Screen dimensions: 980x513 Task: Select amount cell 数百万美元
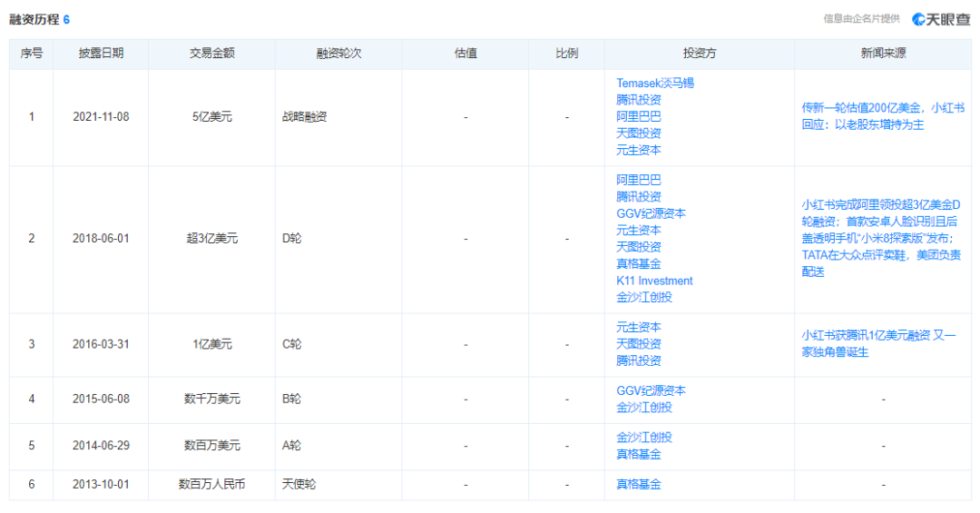(x=211, y=446)
